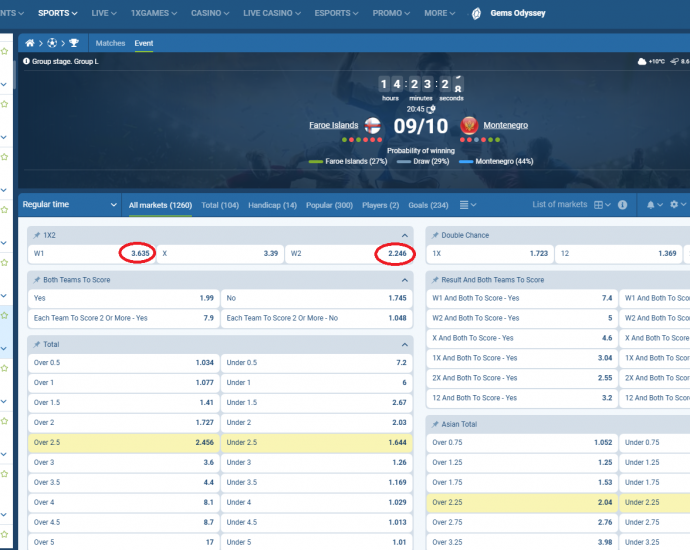Select the Players (2) tab

click(381, 205)
